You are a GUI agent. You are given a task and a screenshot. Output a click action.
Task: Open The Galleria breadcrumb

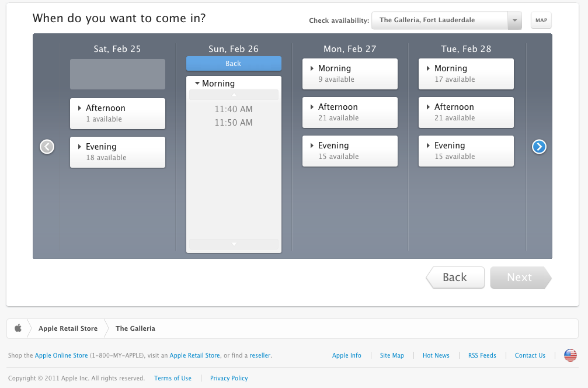click(x=135, y=328)
